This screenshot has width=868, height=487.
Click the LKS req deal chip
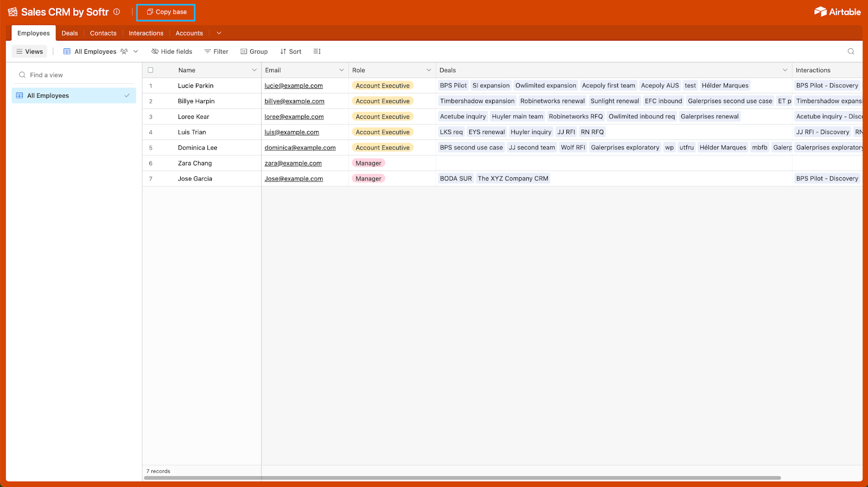tap(451, 132)
